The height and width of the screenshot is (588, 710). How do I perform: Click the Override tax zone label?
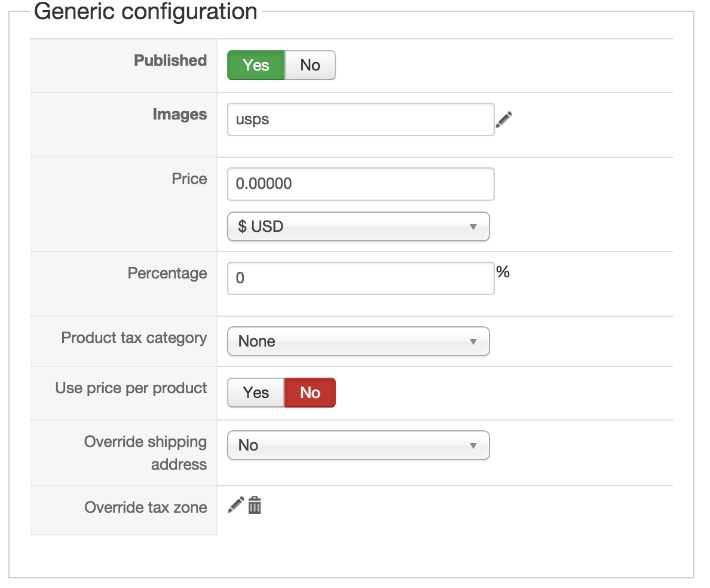[146, 507]
